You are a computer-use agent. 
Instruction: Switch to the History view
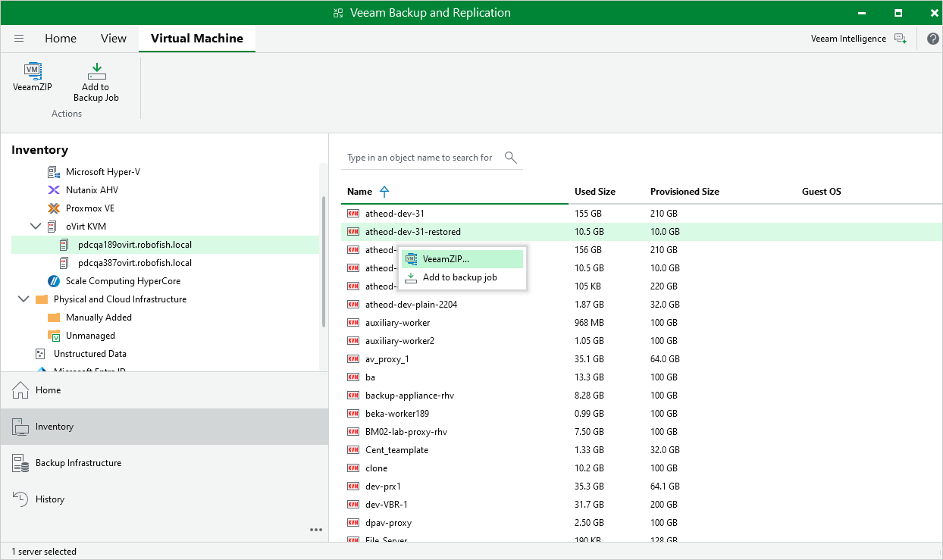[50, 499]
